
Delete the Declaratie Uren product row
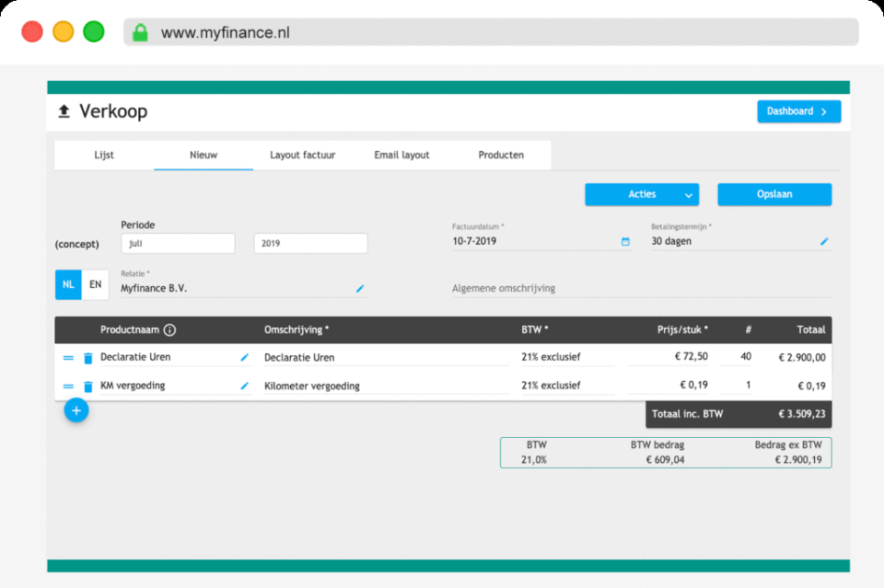87,357
